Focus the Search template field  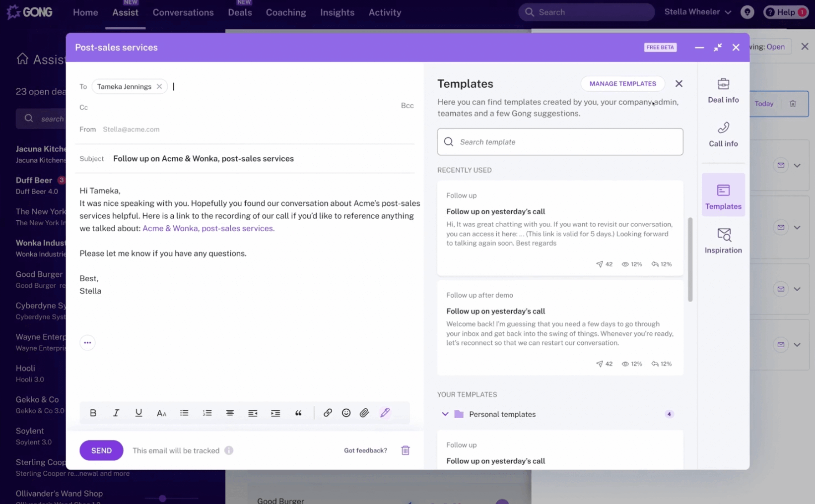point(560,142)
